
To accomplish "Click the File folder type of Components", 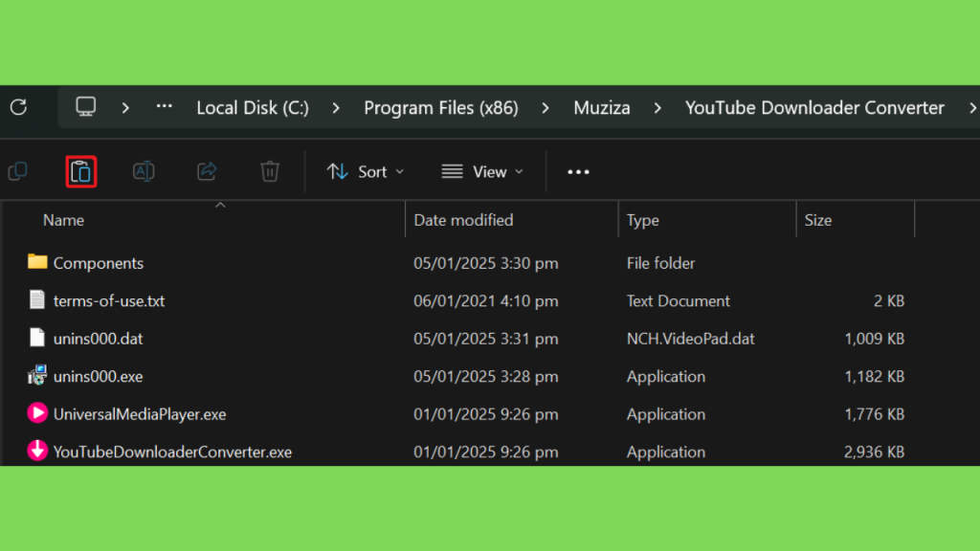I will tap(660, 263).
